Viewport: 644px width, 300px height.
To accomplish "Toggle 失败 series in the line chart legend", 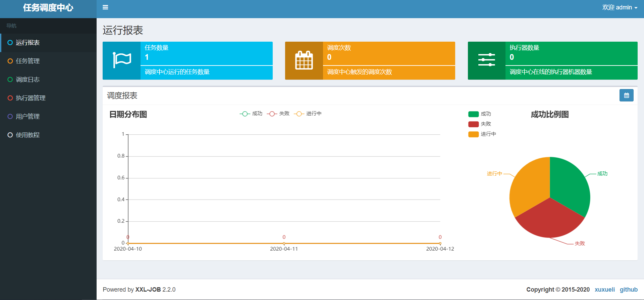I will (278, 114).
